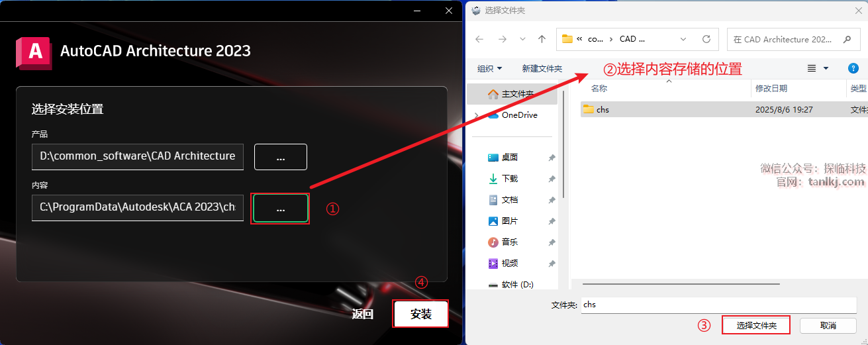Close the 选择文件夹 dialog

(858, 11)
